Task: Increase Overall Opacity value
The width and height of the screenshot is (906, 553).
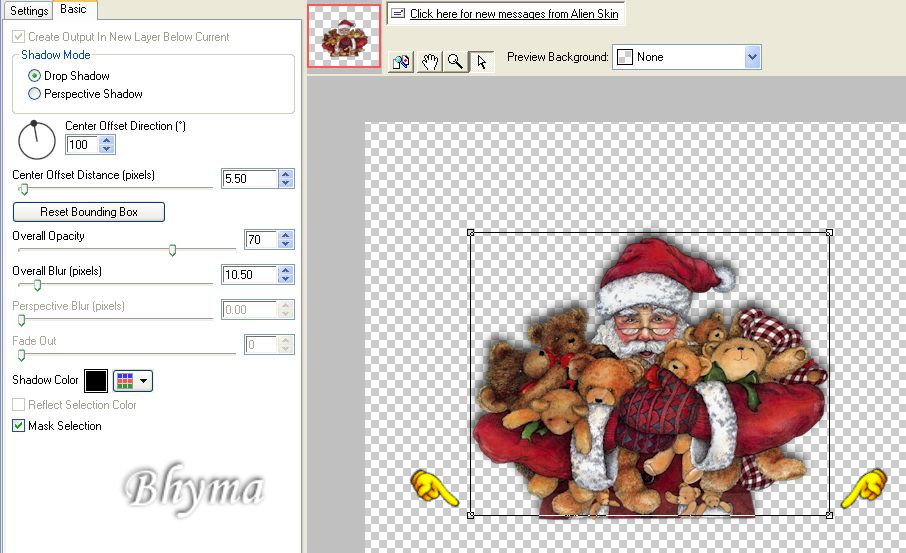Action: tap(285, 235)
